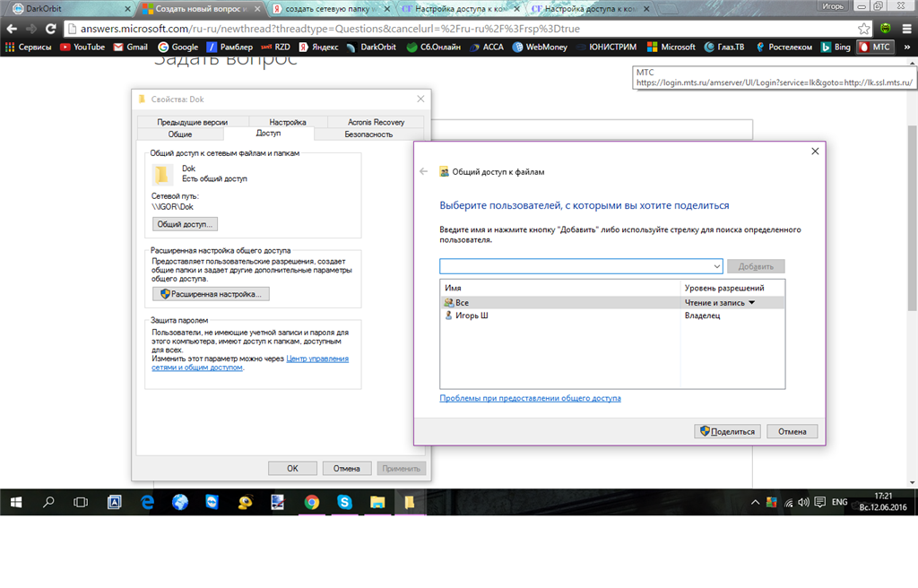Select the Доступ tab
The image size is (918, 588).
[268, 134]
